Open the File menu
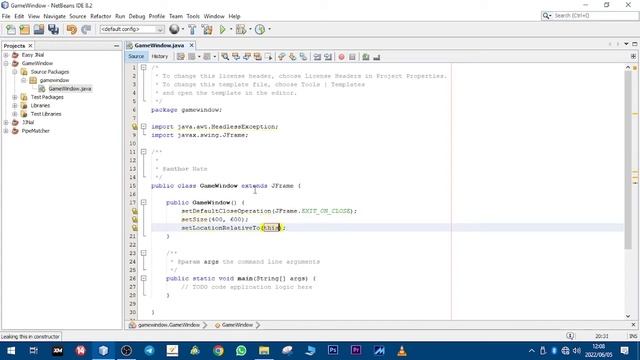Screen dimensions: 640x360 [6, 16]
